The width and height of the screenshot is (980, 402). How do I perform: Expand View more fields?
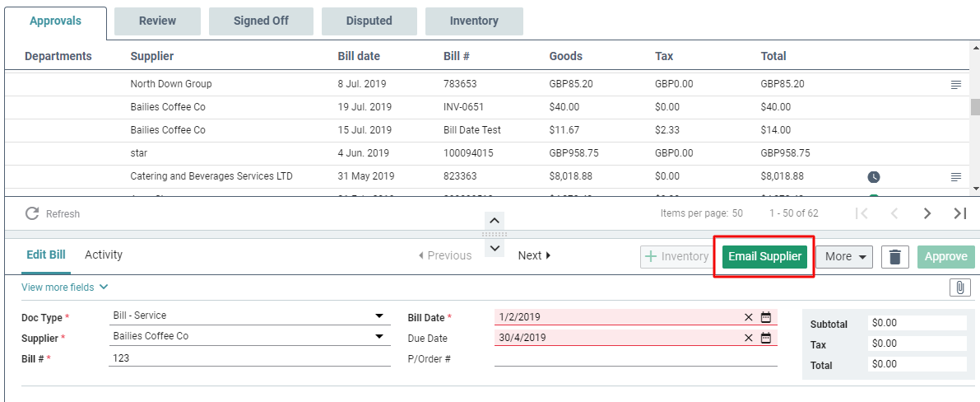point(65,287)
